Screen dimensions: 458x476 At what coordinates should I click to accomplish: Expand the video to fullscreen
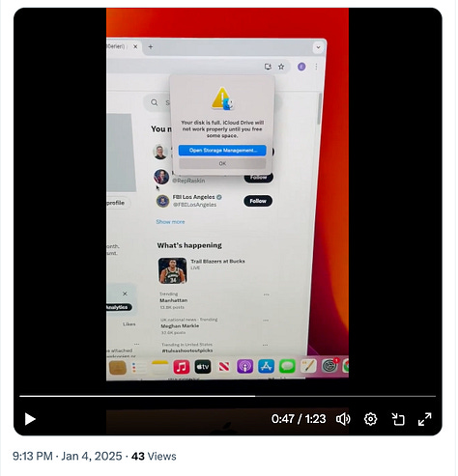[424, 419]
